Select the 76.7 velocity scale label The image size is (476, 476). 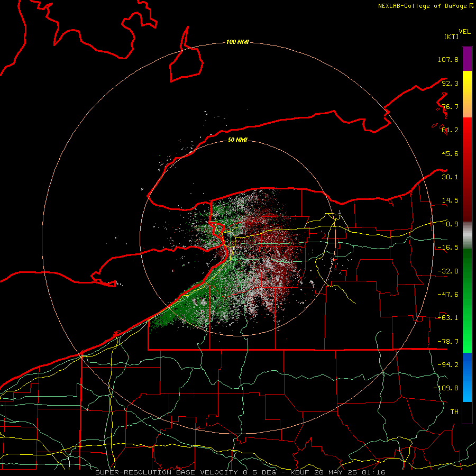(450, 106)
